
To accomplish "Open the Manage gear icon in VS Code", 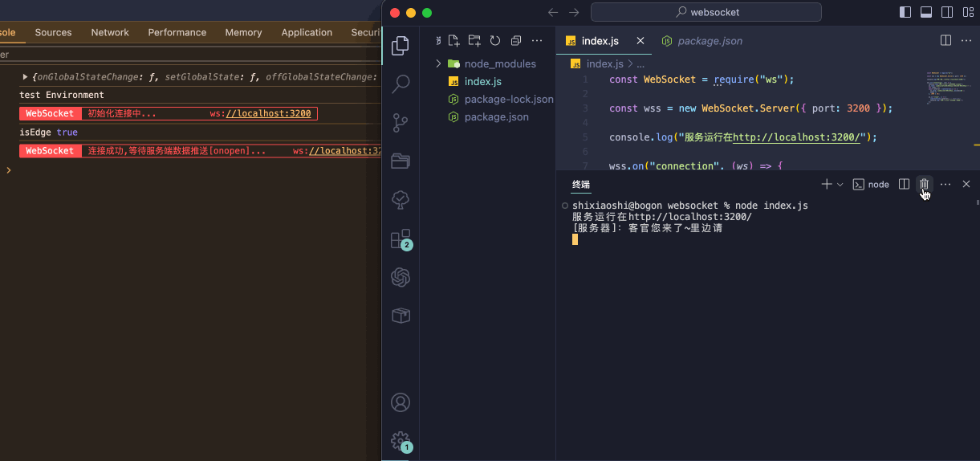I will pyautogui.click(x=401, y=441).
